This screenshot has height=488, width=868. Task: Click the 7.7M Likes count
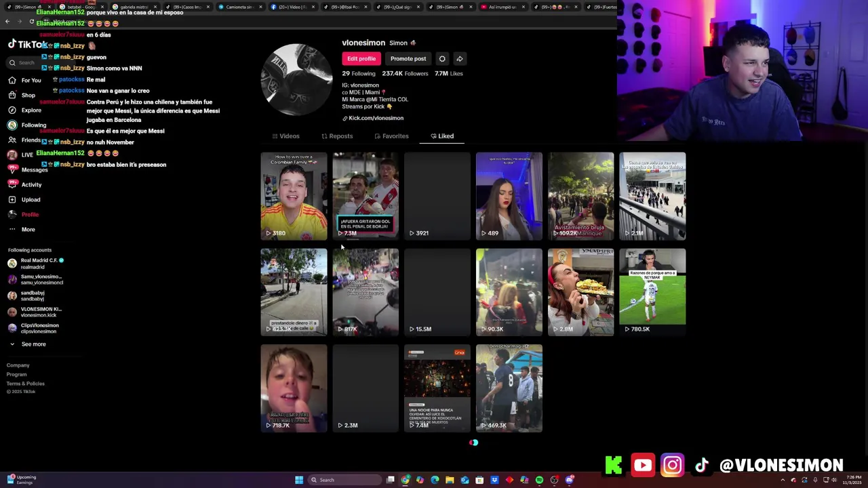coord(449,73)
